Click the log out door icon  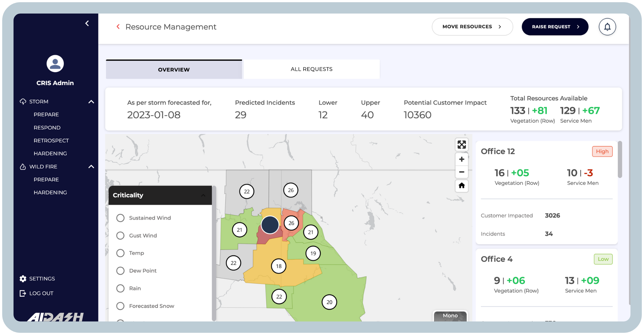click(x=23, y=293)
